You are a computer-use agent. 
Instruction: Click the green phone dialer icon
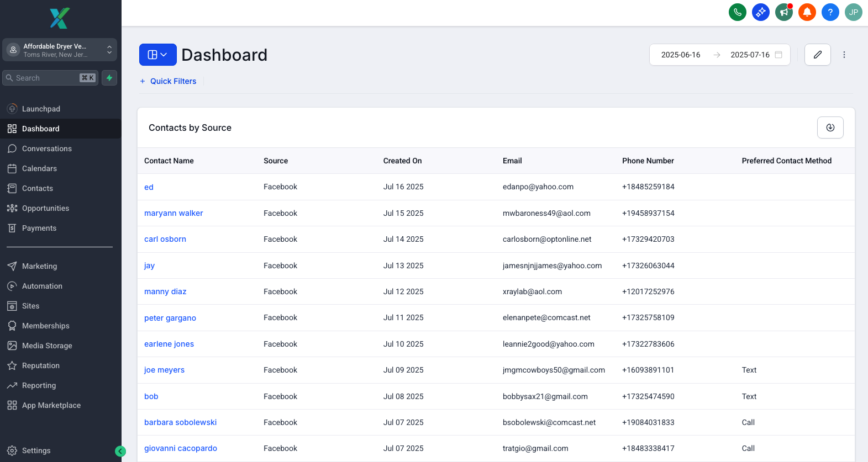[737, 12]
